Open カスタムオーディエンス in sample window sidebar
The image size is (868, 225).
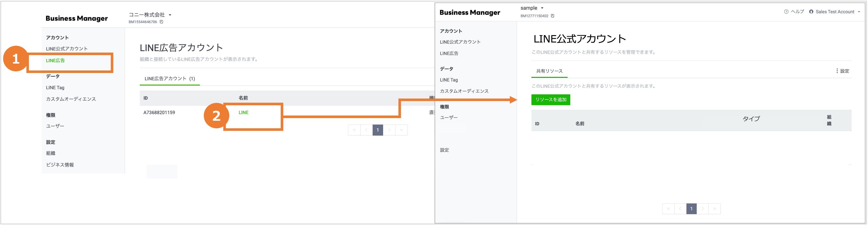tap(464, 91)
